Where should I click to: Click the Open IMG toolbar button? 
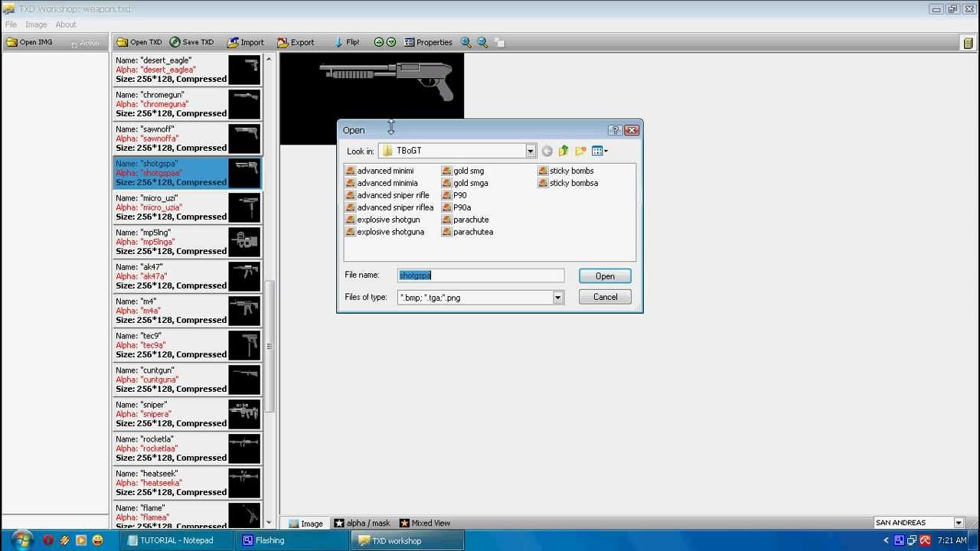click(x=30, y=42)
